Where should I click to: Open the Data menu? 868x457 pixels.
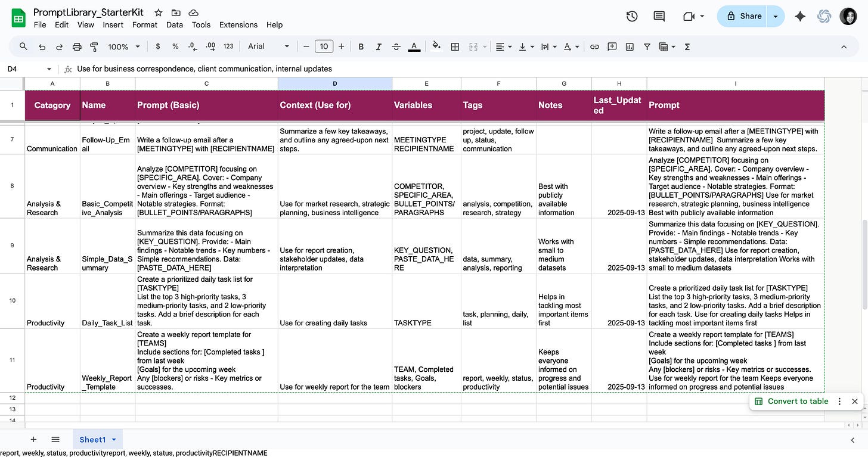tap(175, 25)
